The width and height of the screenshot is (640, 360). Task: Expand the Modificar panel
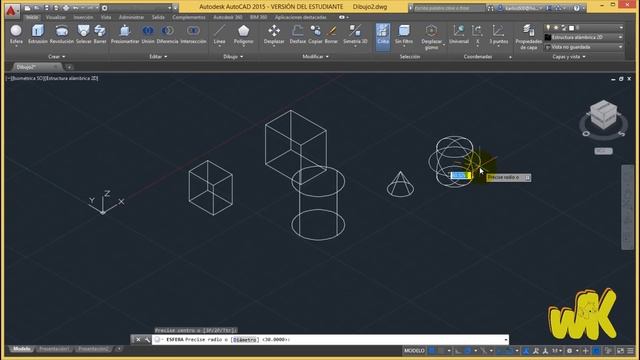coord(315,57)
